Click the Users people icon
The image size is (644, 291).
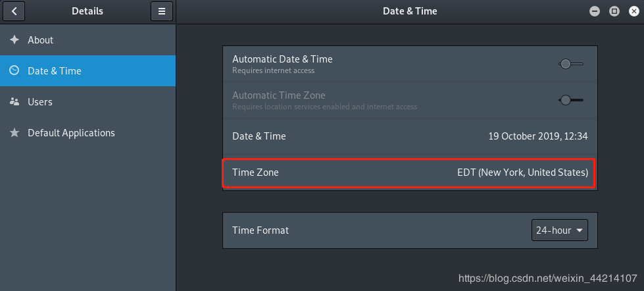tap(14, 102)
